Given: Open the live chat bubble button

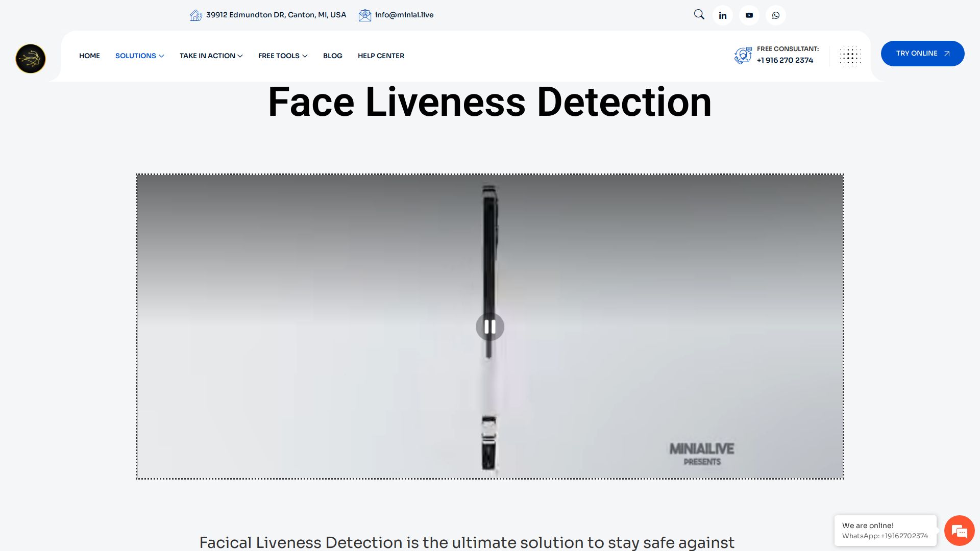Looking at the screenshot, I should tap(960, 531).
